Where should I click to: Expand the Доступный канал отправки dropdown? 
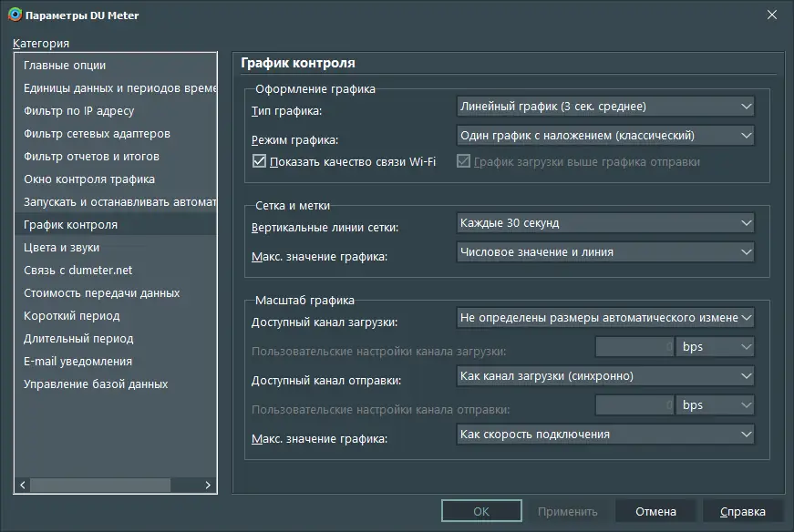[x=605, y=376]
